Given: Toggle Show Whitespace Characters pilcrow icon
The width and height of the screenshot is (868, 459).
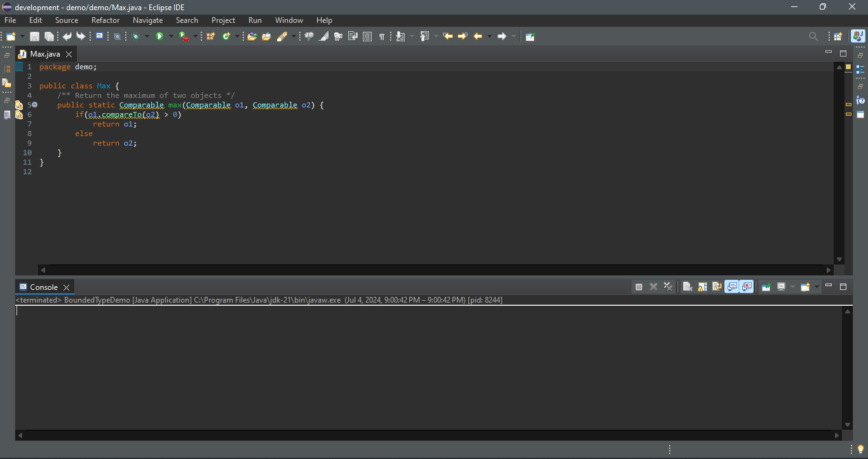Looking at the screenshot, I should (x=382, y=36).
